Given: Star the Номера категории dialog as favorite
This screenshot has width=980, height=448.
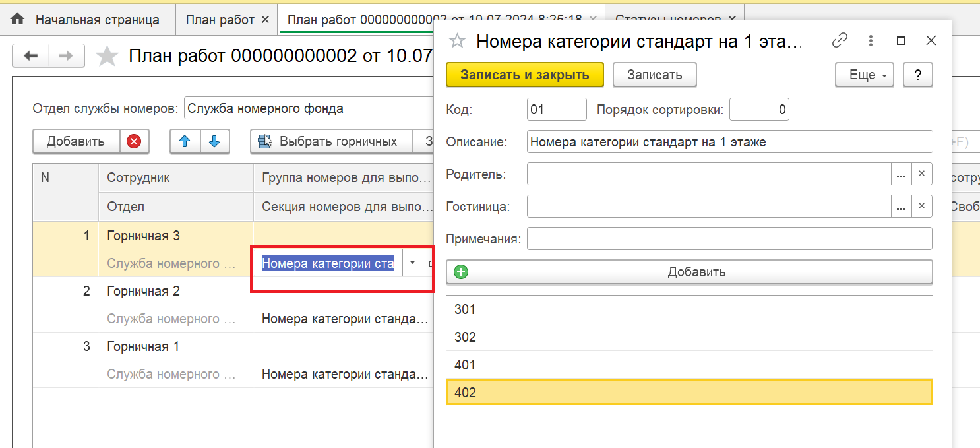Looking at the screenshot, I should (x=456, y=41).
